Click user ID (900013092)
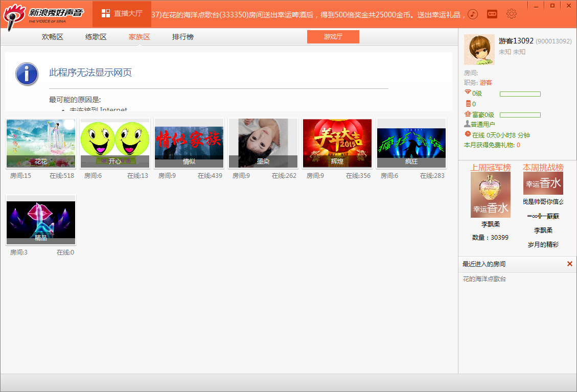577x392 pixels. (553, 41)
